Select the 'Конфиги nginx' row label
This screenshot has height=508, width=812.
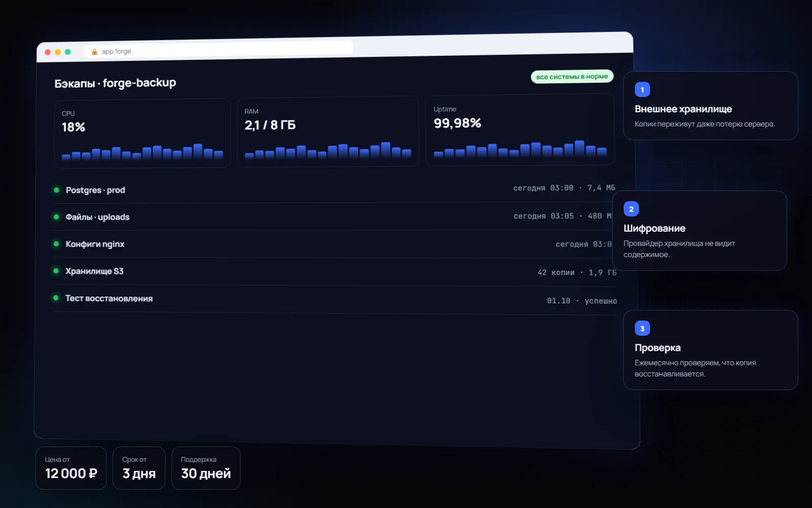[x=95, y=244]
